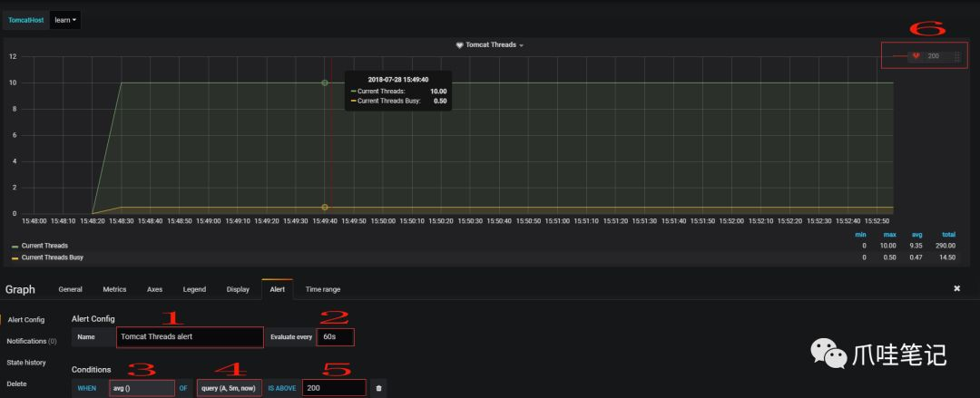Open the Axes tab
980x398 pixels.
(154, 289)
